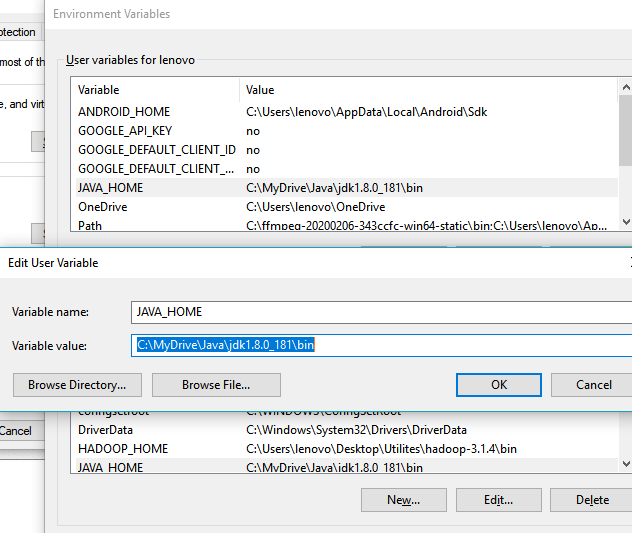The width and height of the screenshot is (632, 533).
Task: Click Delete button for system variables
Action: (x=592, y=500)
